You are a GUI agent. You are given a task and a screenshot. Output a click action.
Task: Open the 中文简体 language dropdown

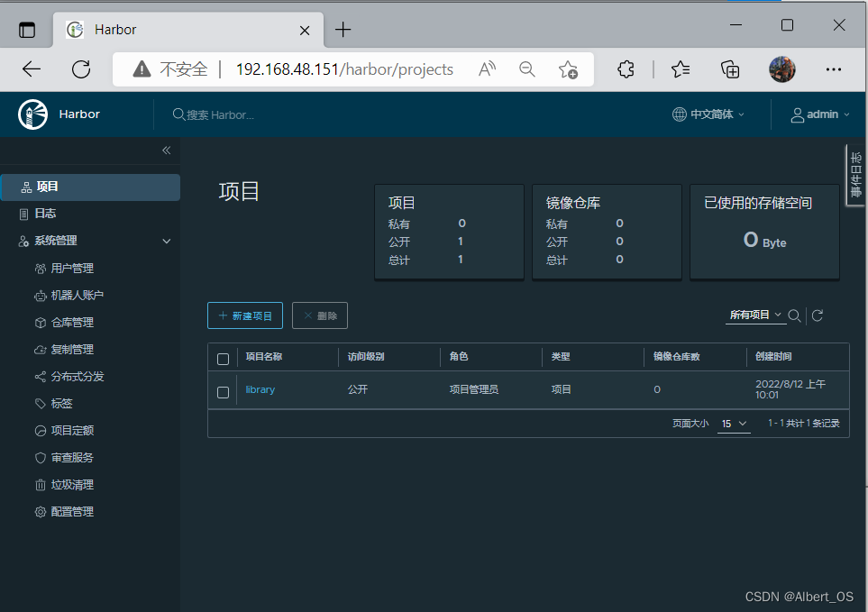tap(708, 114)
